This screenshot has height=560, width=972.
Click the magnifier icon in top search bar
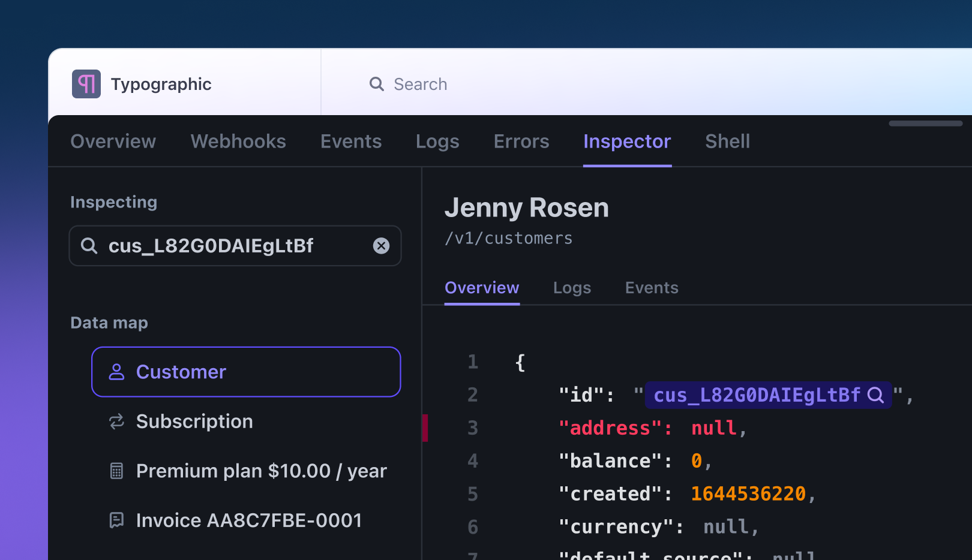coord(376,84)
